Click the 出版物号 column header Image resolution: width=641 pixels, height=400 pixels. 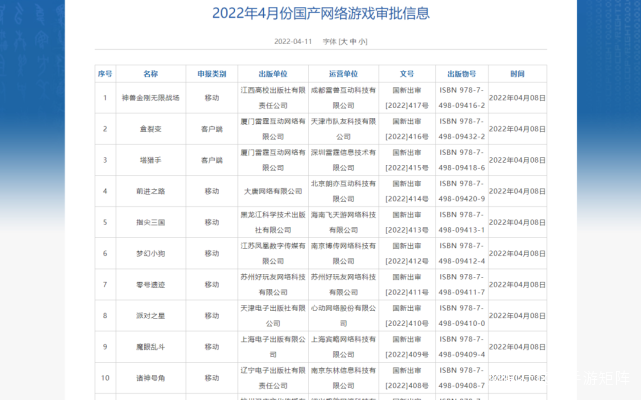pyautogui.click(x=462, y=74)
